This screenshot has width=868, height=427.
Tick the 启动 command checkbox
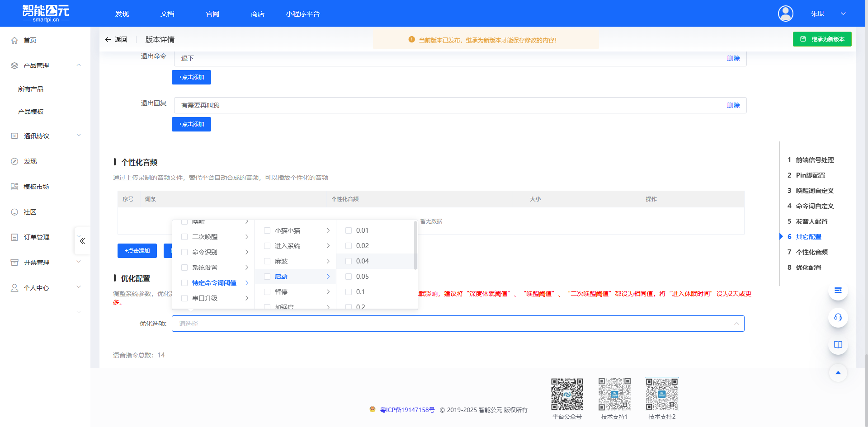267,276
